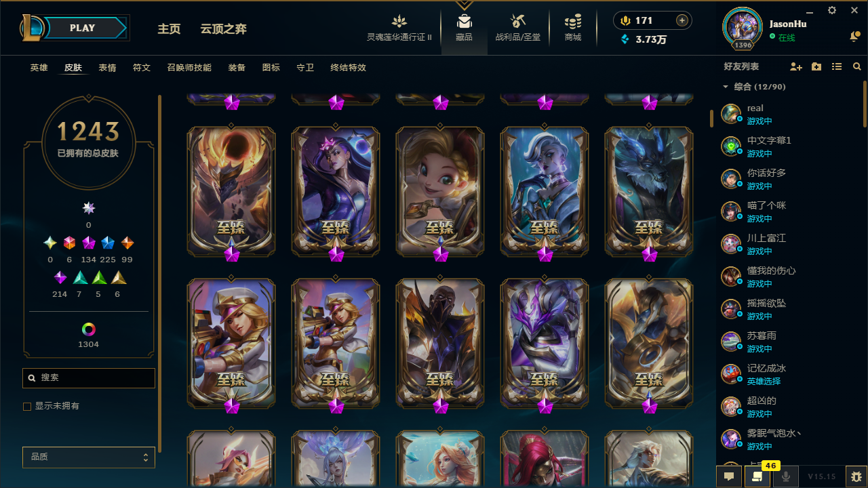Toggle the microphone mute button

(x=786, y=476)
